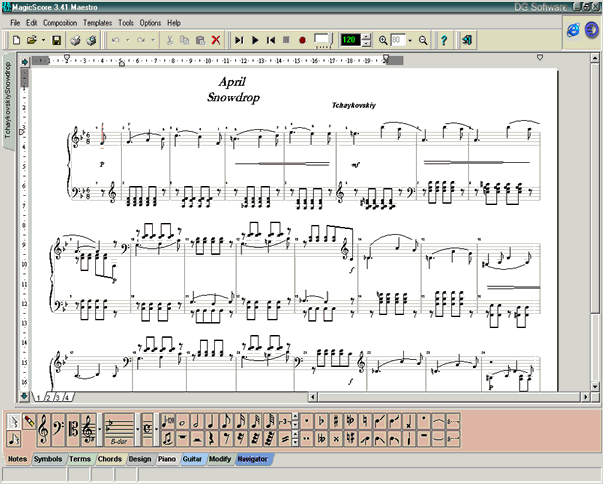Open the zoom percentage dropdown
This screenshot has height=484, width=603.
(x=410, y=40)
